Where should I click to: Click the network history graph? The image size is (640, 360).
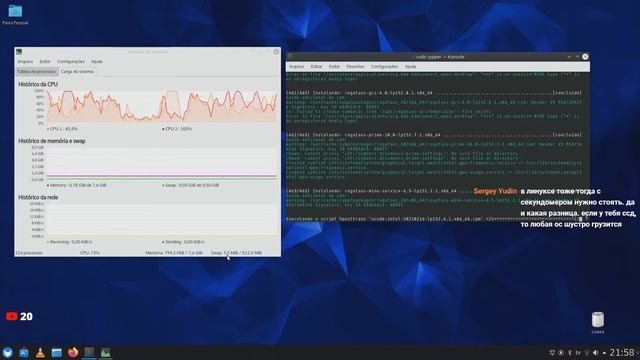[162, 220]
